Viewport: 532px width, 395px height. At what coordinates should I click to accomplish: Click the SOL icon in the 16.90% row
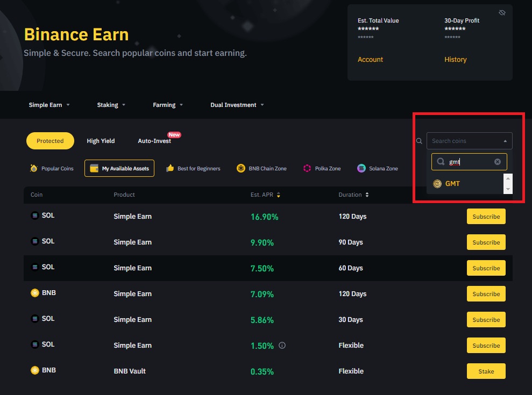click(x=34, y=216)
